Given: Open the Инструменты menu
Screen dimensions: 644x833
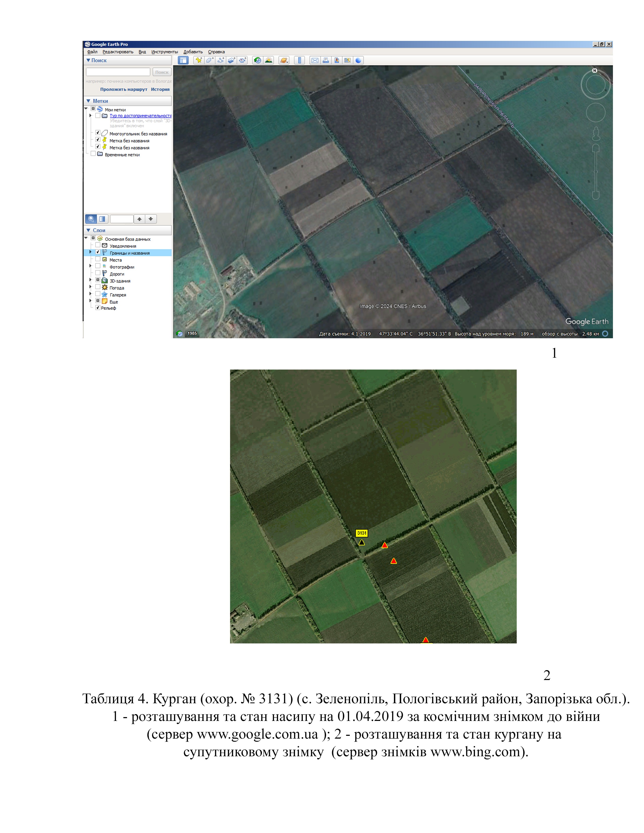Looking at the screenshot, I should pyautogui.click(x=164, y=52).
